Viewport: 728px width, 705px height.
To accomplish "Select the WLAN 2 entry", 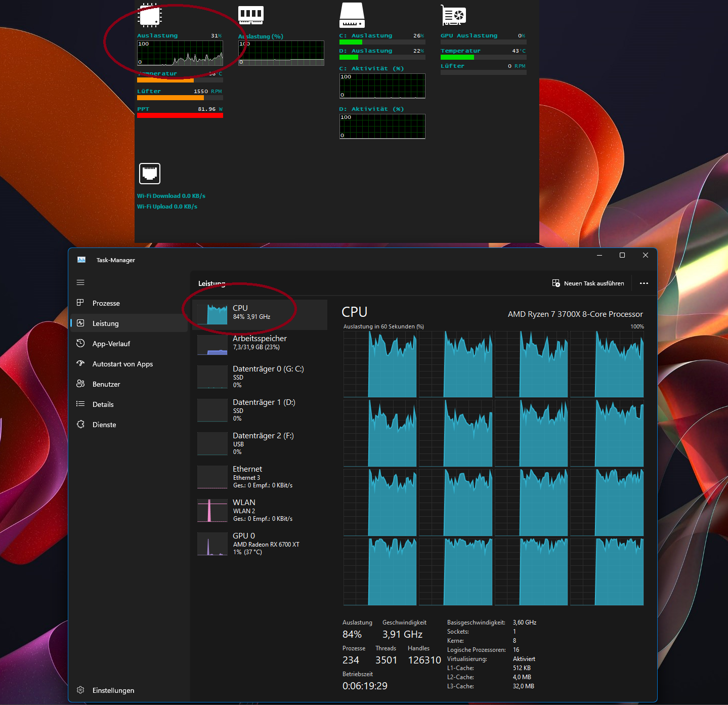I will click(260, 511).
